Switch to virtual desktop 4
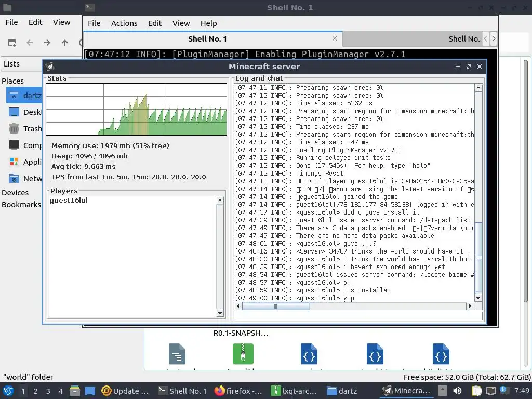This screenshot has width=532, height=399. [x=61, y=391]
